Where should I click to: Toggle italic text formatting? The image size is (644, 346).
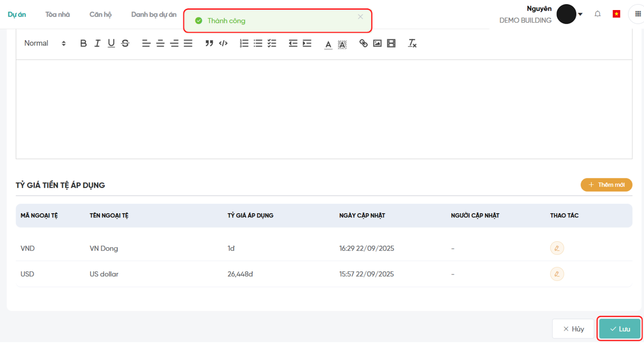coord(97,43)
